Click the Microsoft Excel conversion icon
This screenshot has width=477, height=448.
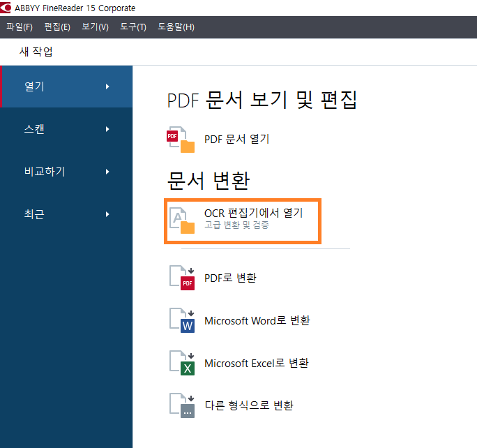pyautogui.click(x=182, y=363)
